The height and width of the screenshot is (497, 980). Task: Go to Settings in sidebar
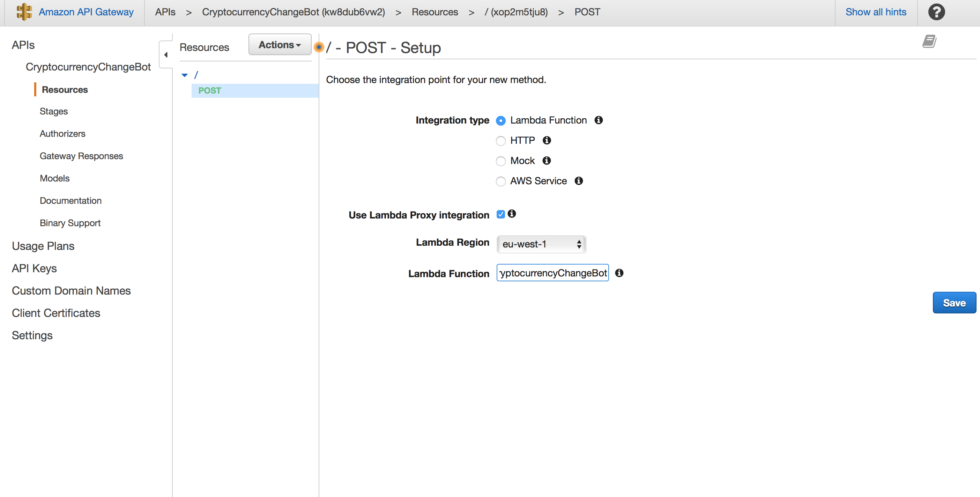click(32, 336)
